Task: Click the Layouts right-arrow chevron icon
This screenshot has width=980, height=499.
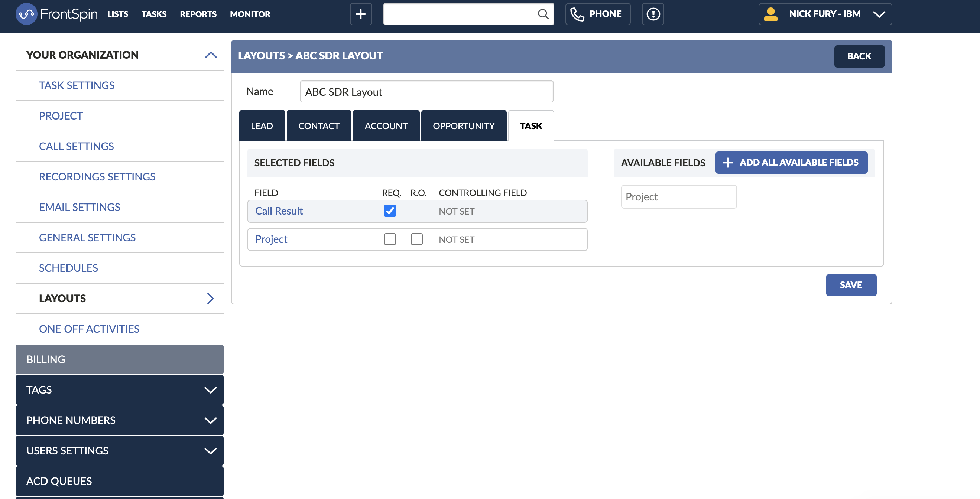Action: (x=210, y=299)
